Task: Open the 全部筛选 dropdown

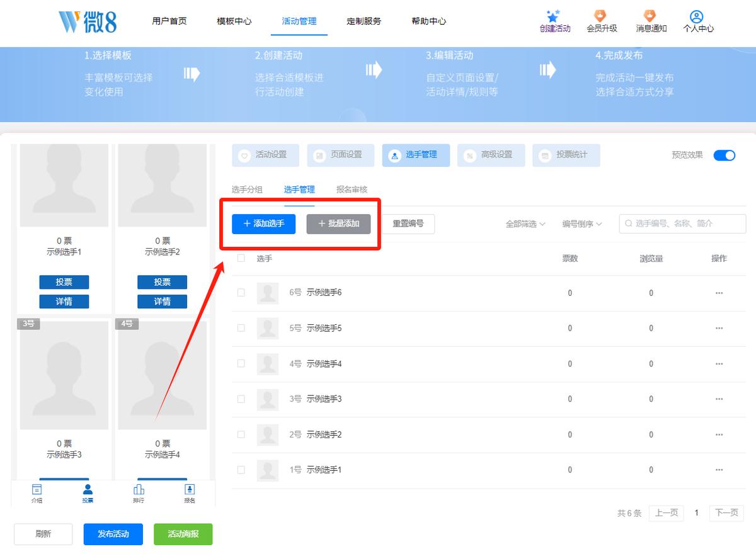Action: 525,224
